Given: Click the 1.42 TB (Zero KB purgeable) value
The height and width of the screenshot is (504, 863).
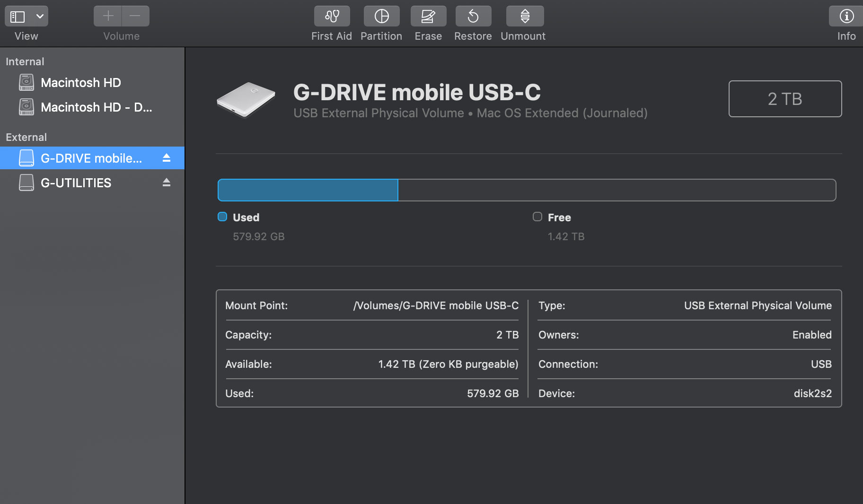Looking at the screenshot, I should pos(449,364).
